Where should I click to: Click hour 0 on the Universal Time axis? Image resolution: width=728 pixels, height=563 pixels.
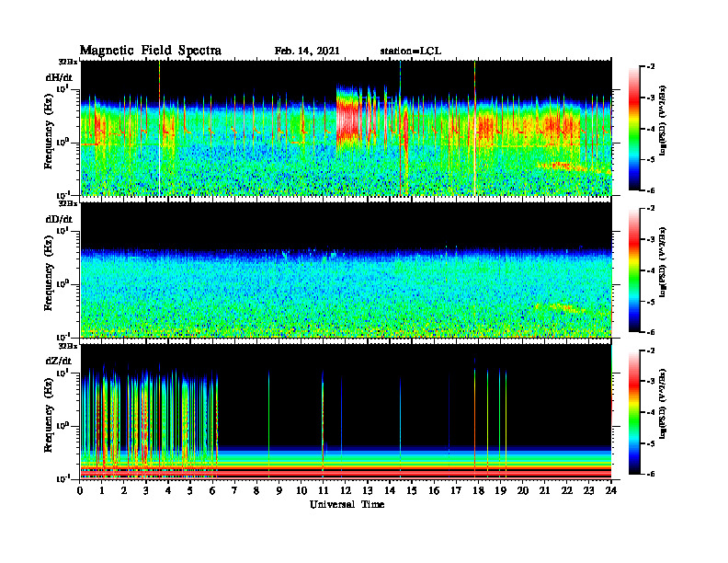tap(80, 490)
